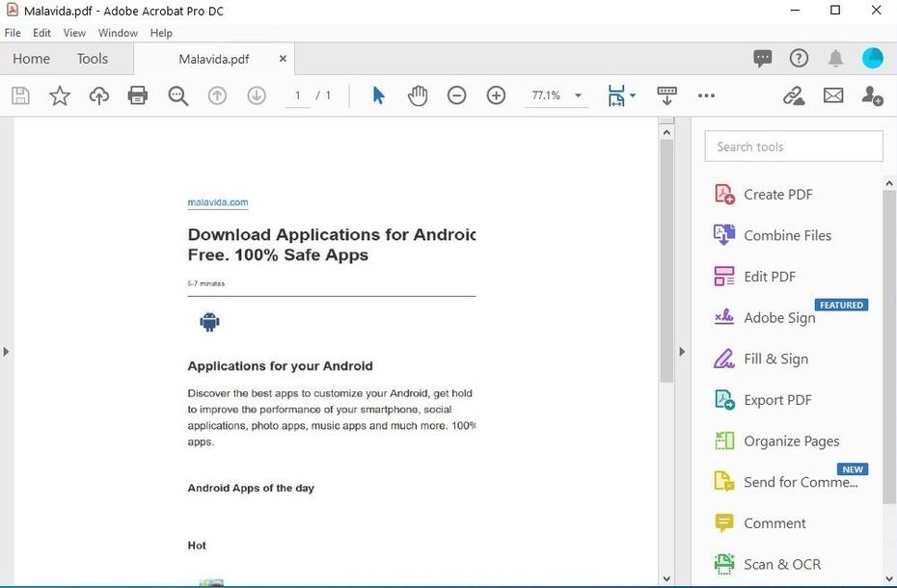The width and height of the screenshot is (897, 588).
Task: Click the Fit Width scrolling icon
Action: [616, 95]
